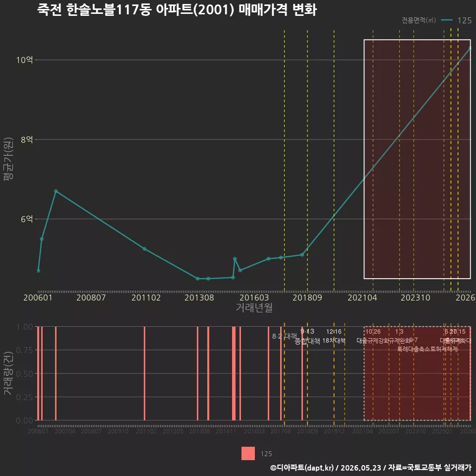
Task: Click the 0.50 label on volume chart
Action: point(24,374)
